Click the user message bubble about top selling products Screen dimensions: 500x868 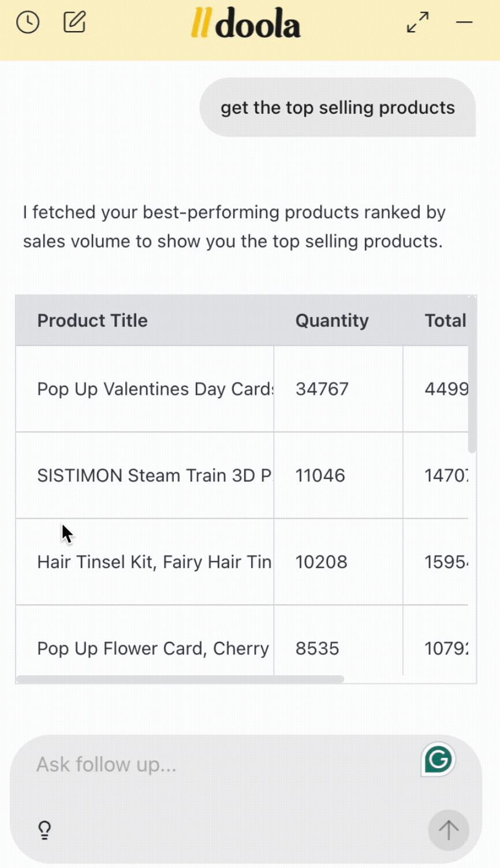[x=338, y=108]
